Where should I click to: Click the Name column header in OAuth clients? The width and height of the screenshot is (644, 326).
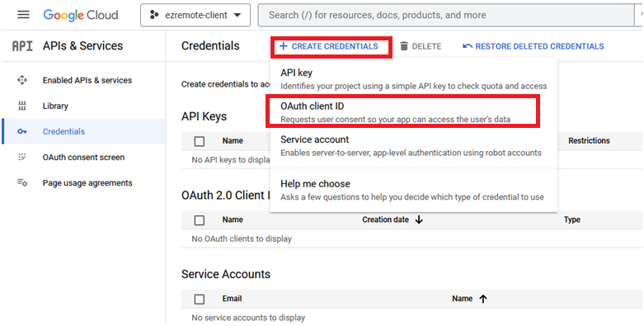coord(233,220)
